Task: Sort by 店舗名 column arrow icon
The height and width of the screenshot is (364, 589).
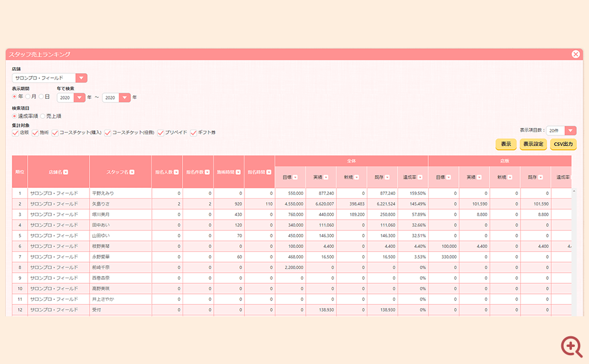Action: pyautogui.click(x=66, y=172)
